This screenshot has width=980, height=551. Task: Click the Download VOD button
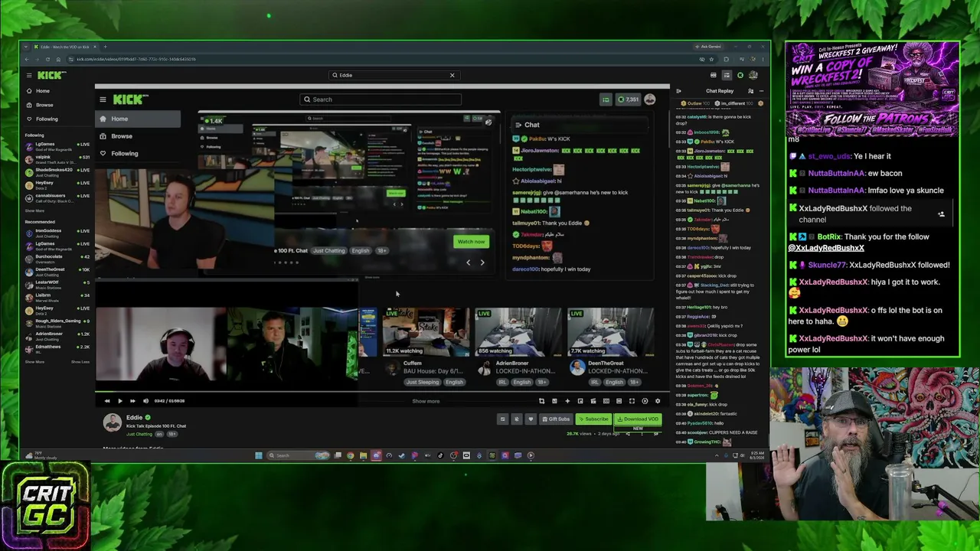coord(638,419)
